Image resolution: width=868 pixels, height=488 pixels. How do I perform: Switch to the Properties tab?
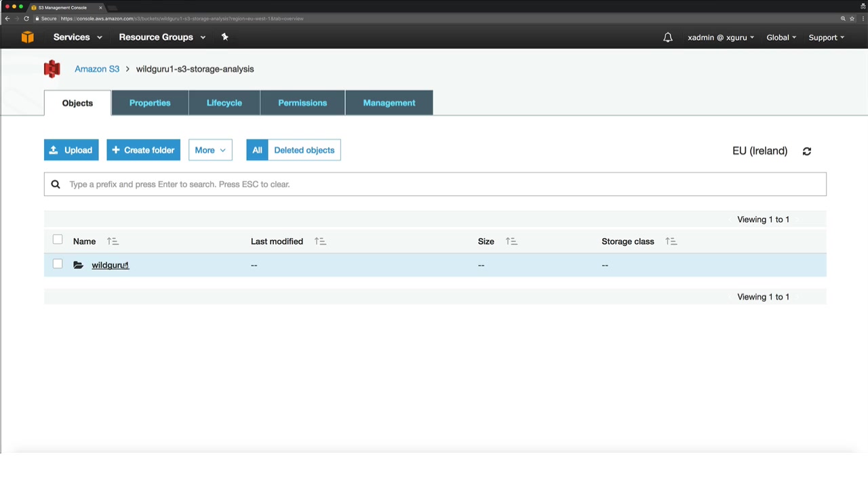click(x=150, y=103)
